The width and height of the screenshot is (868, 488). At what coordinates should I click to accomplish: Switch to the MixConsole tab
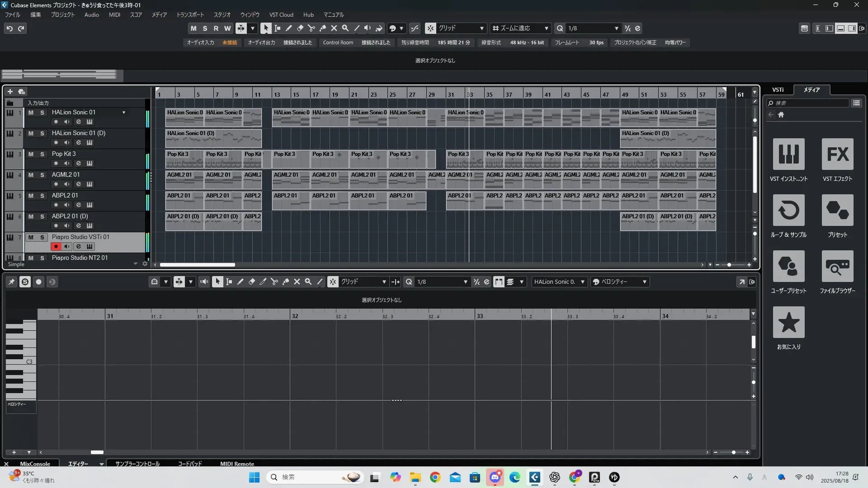click(35, 464)
